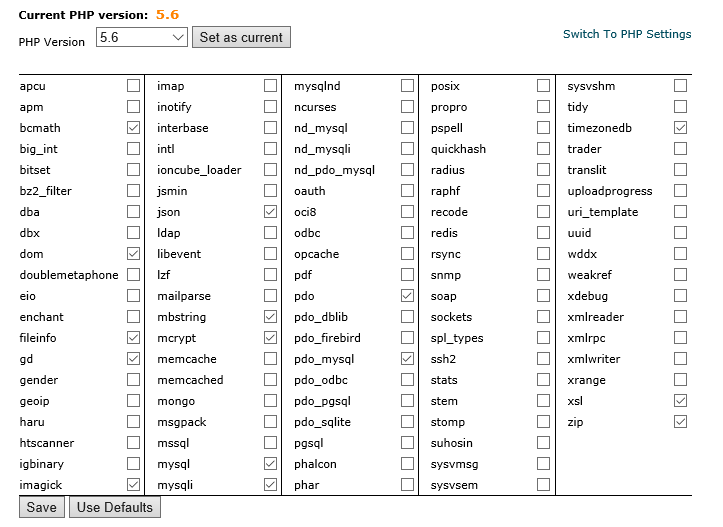Screen dimensions: 723x527
Task: Turn off the pdo_mysql extension
Action: [407, 359]
